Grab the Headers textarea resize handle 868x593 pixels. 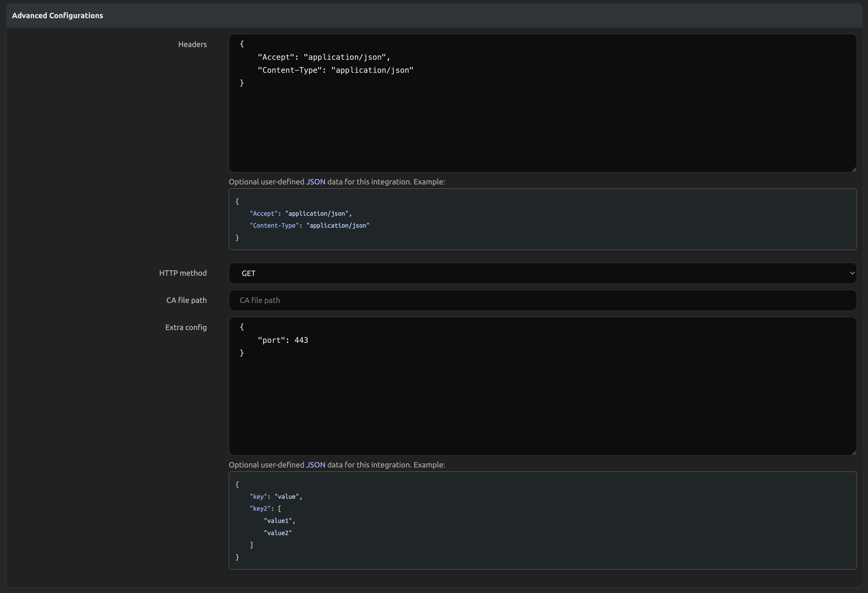coord(854,170)
